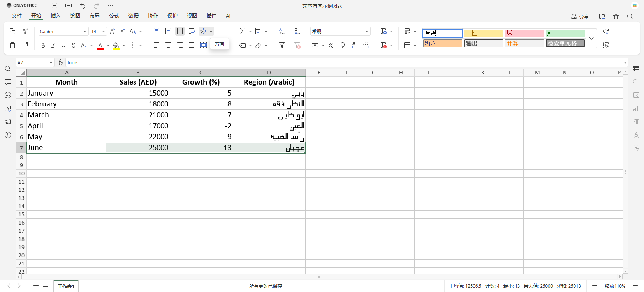This screenshot has width=644, height=292.
Task: Click the percent style icon
Action: tap(331, 45)
